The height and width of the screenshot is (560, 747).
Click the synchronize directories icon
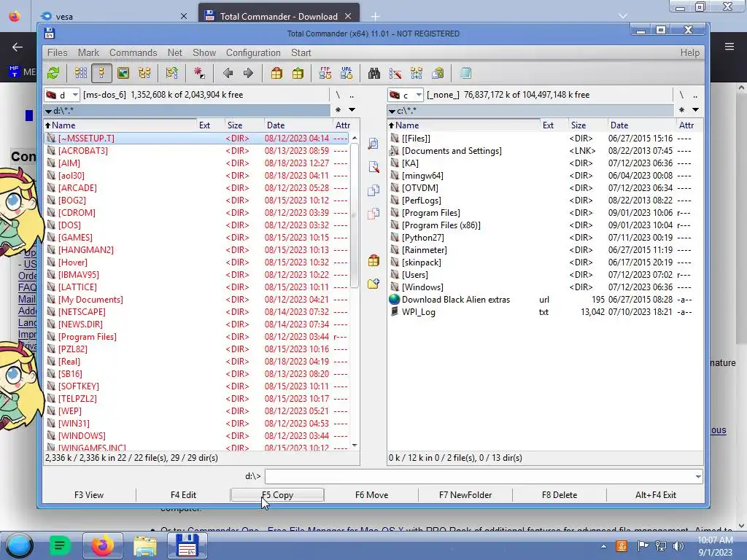(x=417, y=73)
